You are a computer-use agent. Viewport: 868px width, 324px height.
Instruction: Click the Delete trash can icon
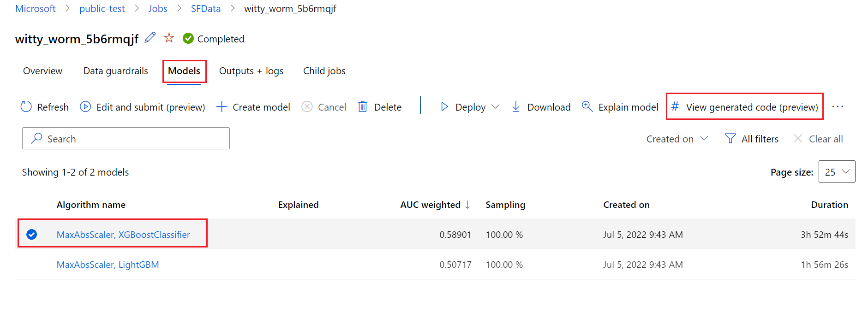[363, 107]
